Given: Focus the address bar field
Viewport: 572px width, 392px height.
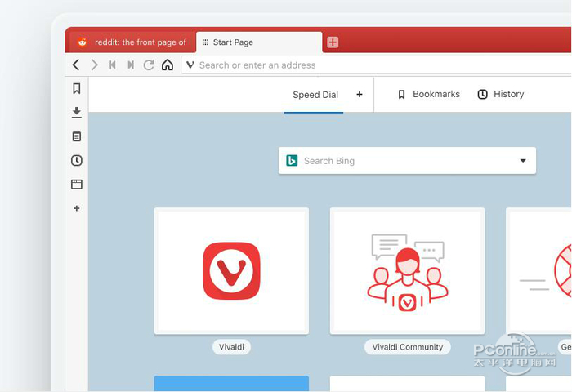Looking at the screenshot, I should point(376,65).
